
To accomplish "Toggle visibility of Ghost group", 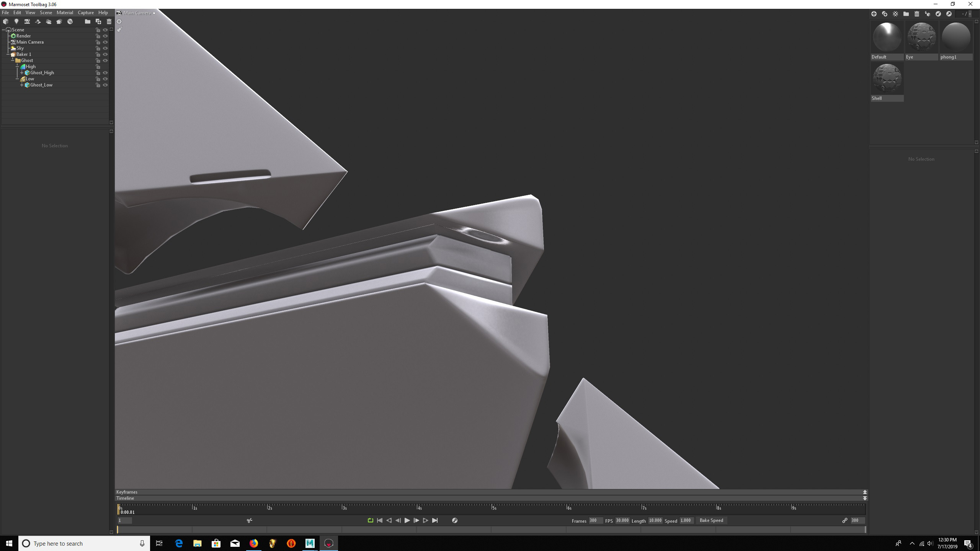I will [x=106, y=60].
